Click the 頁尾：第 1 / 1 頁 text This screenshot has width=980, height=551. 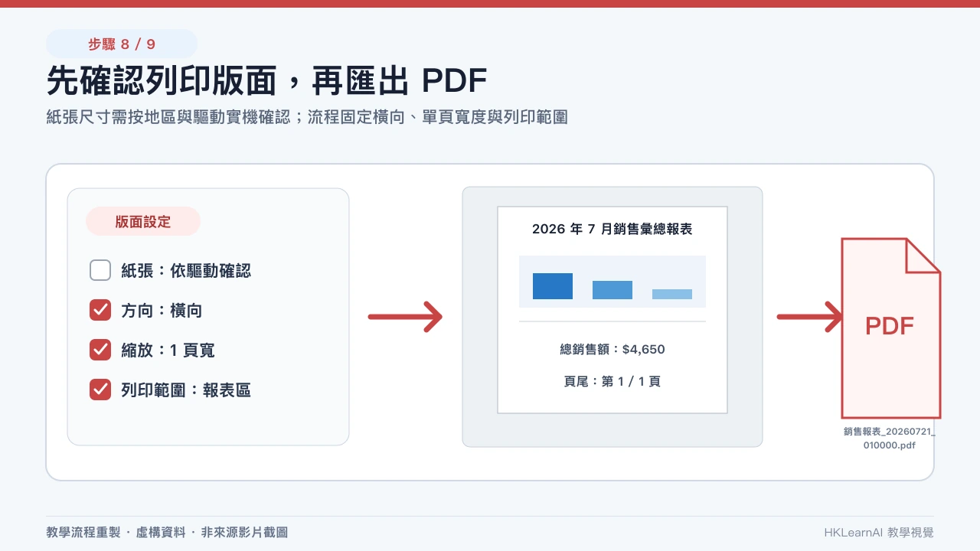click(612, 381)
